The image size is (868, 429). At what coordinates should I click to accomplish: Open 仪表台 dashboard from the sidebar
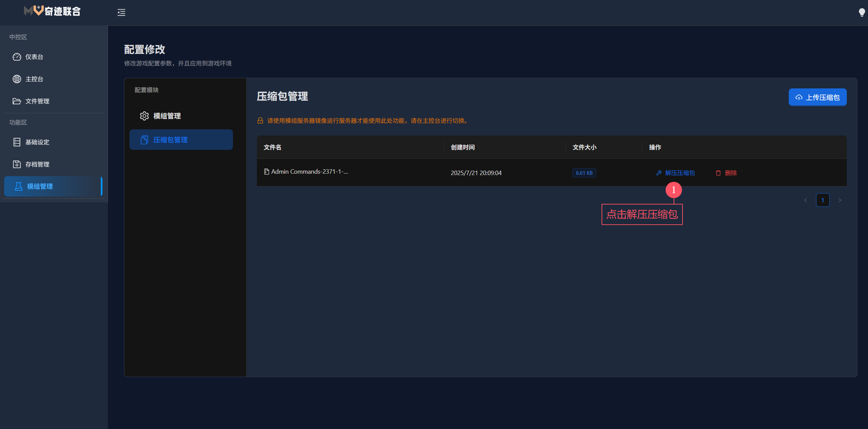pos(53,57)
